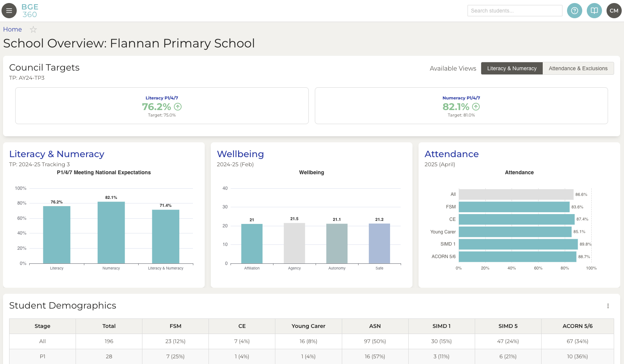Screen dimensions: 624x364
Task: Click the FSM column header
Action: click(x=175, y=326)
